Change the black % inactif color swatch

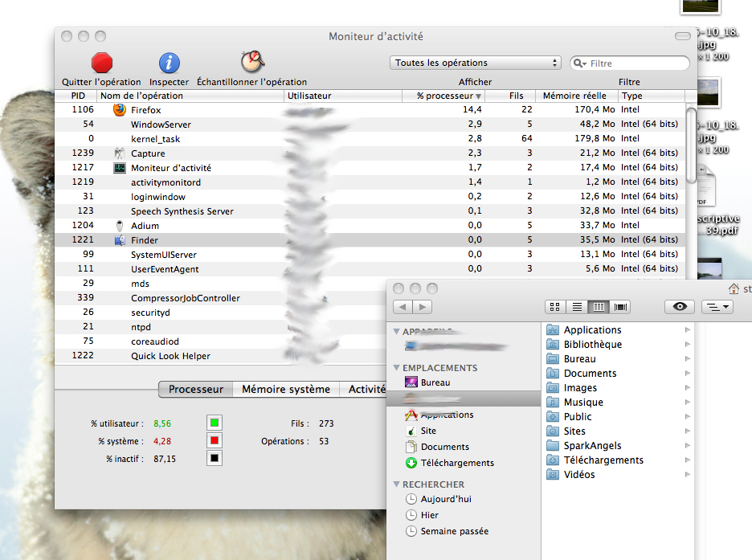215,458
